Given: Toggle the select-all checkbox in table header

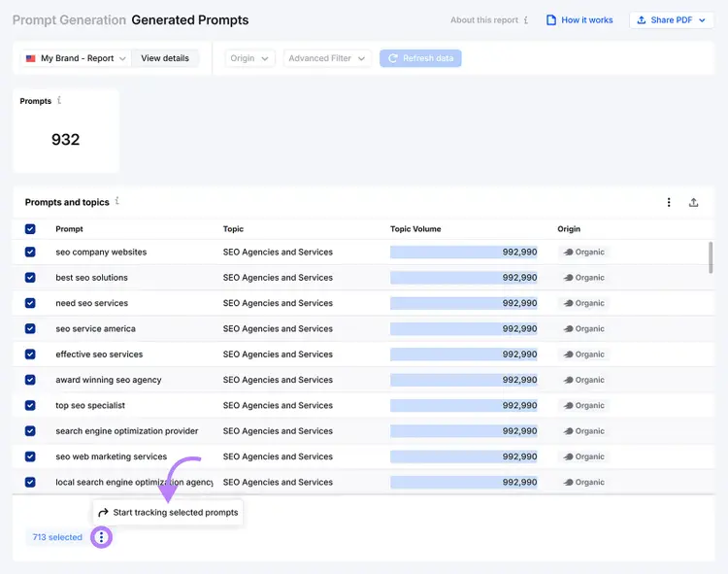Looking at the screenshot, I should coord(30,229).
